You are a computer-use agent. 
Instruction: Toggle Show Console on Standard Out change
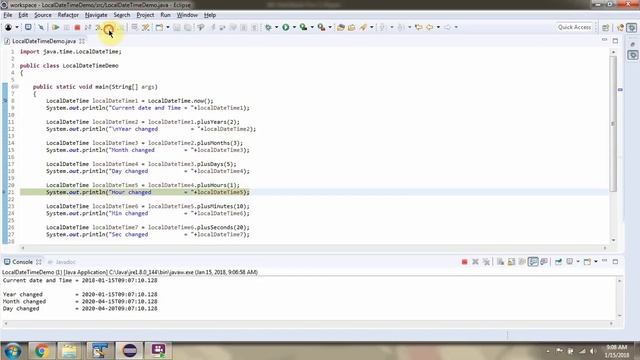click(533, 262)
